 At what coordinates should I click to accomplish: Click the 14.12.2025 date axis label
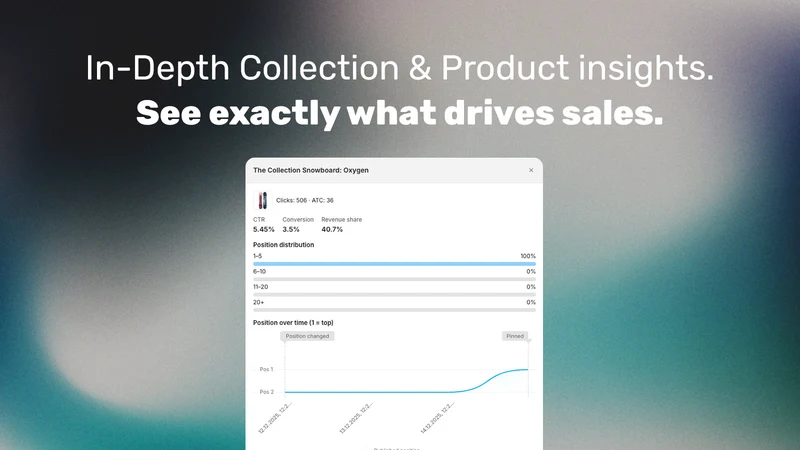437,418
